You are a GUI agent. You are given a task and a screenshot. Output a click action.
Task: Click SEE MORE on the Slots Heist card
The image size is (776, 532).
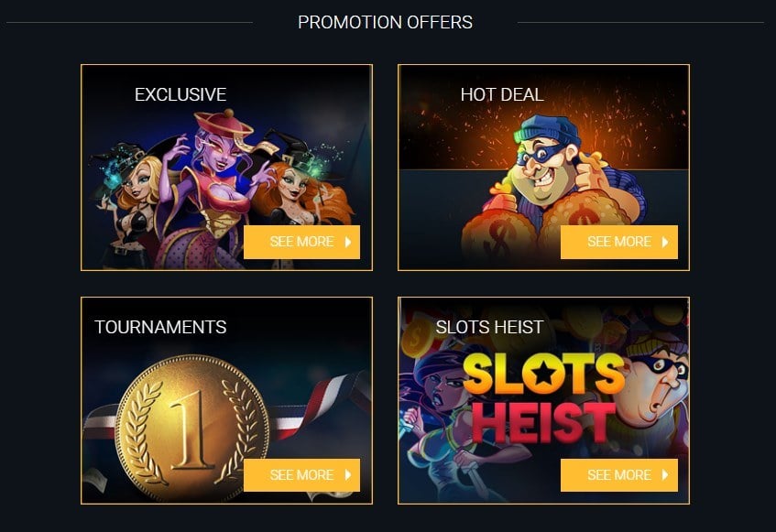[x=619, y=475]
